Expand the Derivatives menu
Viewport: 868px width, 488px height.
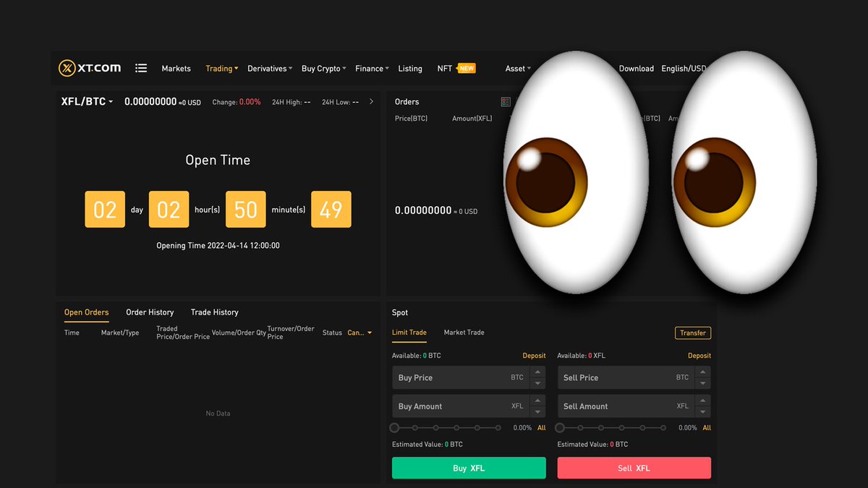[x=270, y=69]
